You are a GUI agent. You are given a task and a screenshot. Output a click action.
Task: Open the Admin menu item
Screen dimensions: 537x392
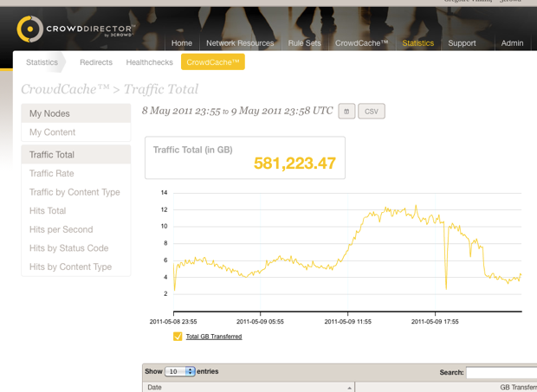point(512,43)
